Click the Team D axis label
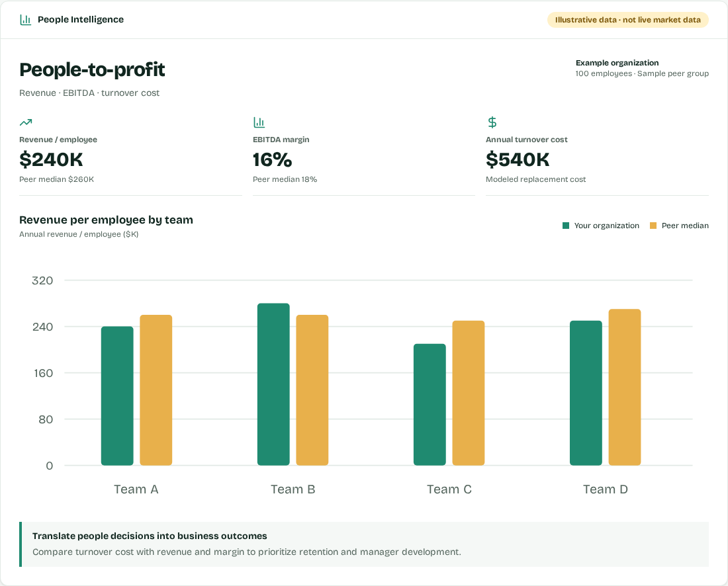Viewport: 728px width, 586px height. pos(606,489)
